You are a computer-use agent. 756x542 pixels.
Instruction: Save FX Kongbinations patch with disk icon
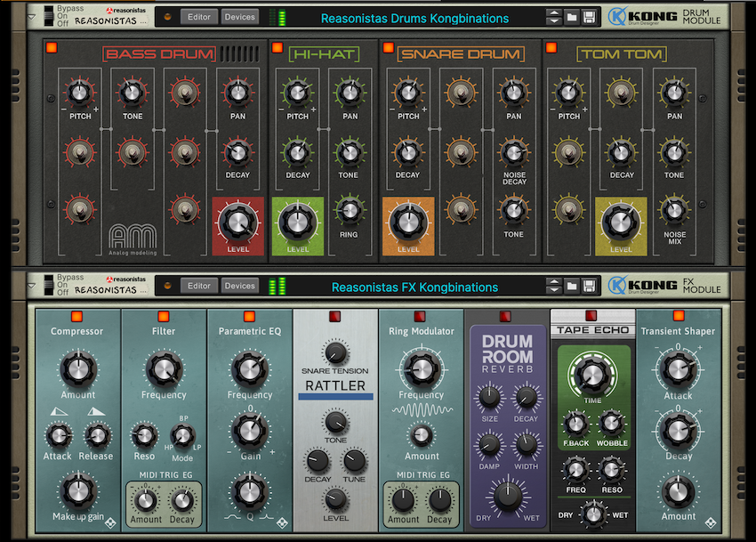pyautogui.click(x=589, y=287)
